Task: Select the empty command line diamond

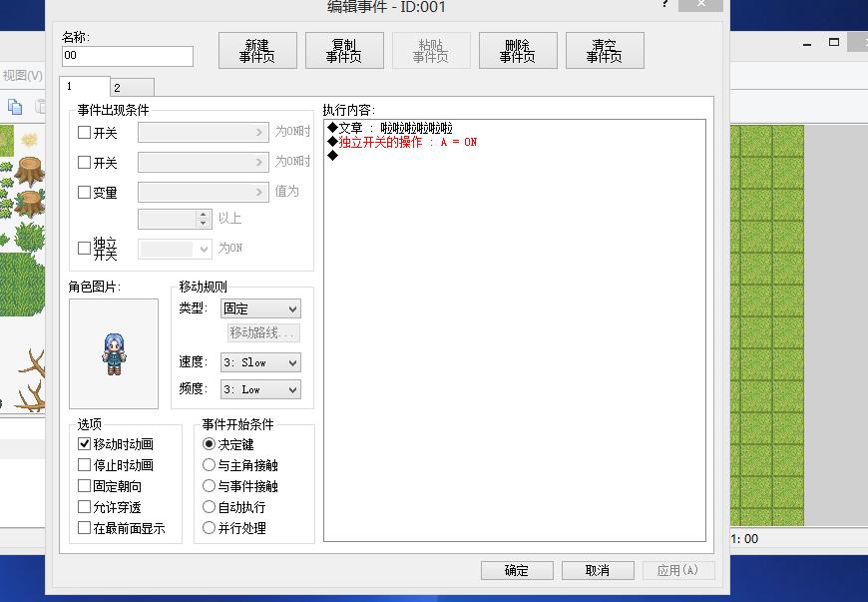Action: pyautogui.click(x=332, y=156)
